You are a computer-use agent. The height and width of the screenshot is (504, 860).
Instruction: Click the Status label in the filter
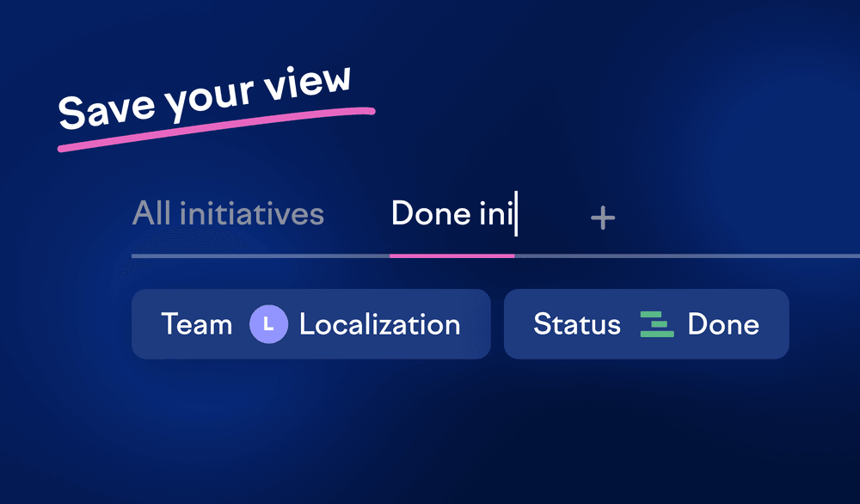(x=576, y=324)
